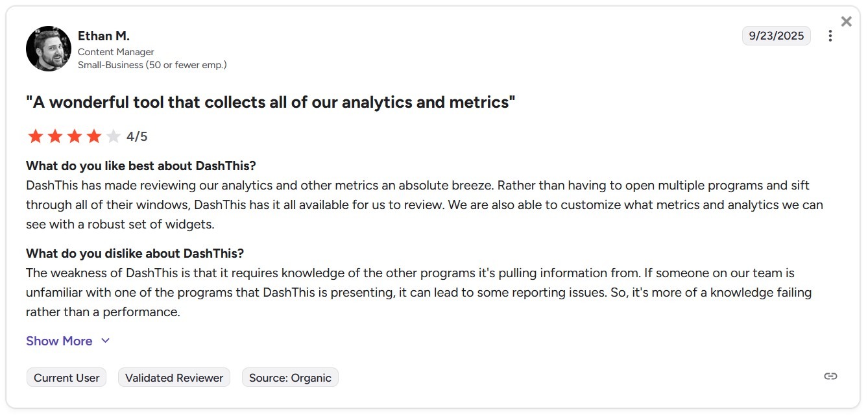Expand the review with Show More
Image resolution: width=868 pixels, height=420 pixels.
(59, 341)
